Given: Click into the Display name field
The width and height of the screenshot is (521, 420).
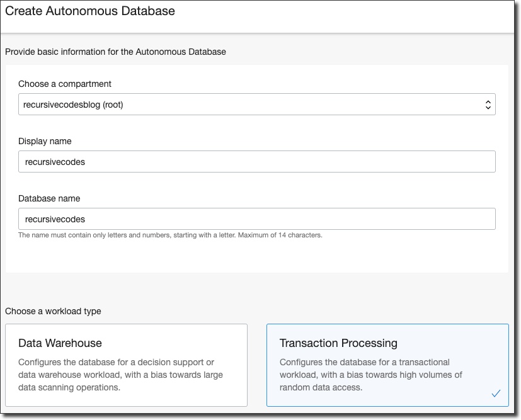Looking at the screenshot, I should (x=256, y=162).
